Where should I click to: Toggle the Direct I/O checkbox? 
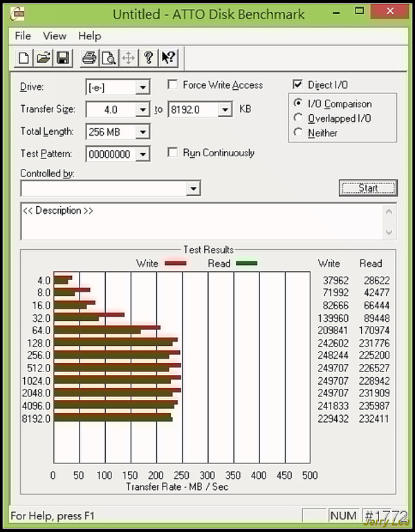(x=298, y=85)
